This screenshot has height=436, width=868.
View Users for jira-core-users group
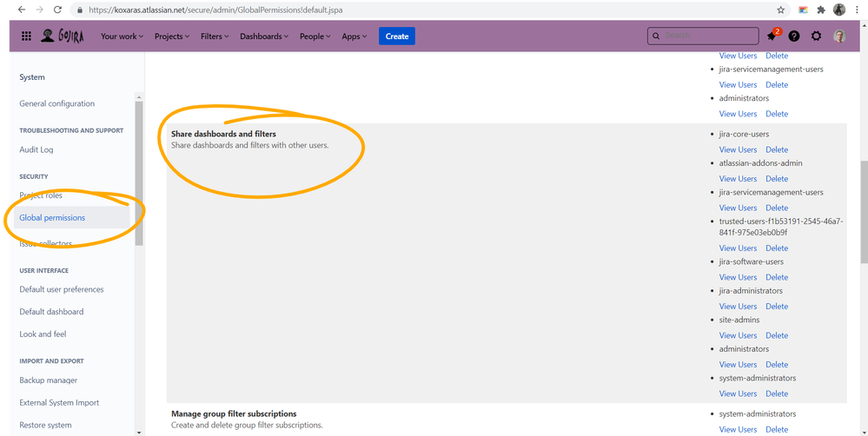tap(738, 149)
